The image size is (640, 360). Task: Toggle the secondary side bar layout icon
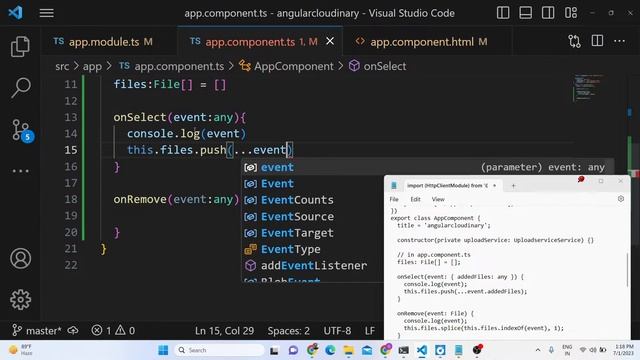[x=548, y=13]
